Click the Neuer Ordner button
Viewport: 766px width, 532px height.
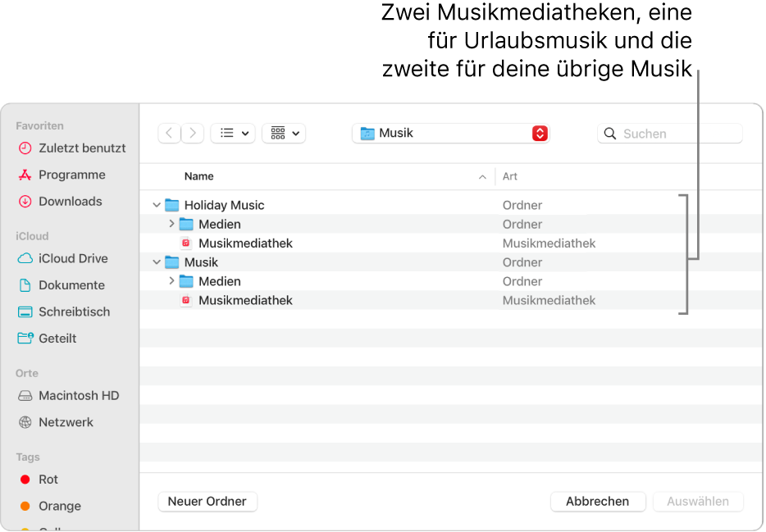(x=207, y=501)
